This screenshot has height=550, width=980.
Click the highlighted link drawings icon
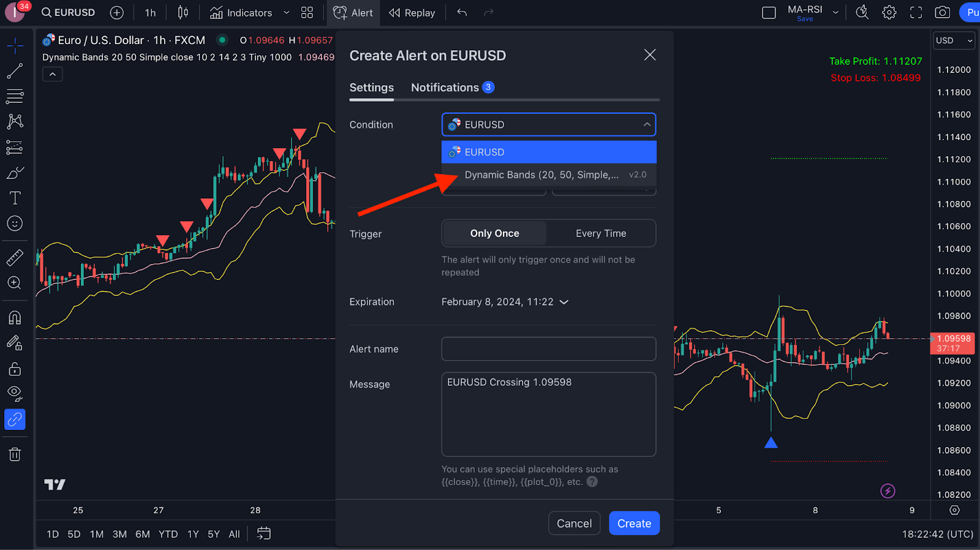coord(15,420)
